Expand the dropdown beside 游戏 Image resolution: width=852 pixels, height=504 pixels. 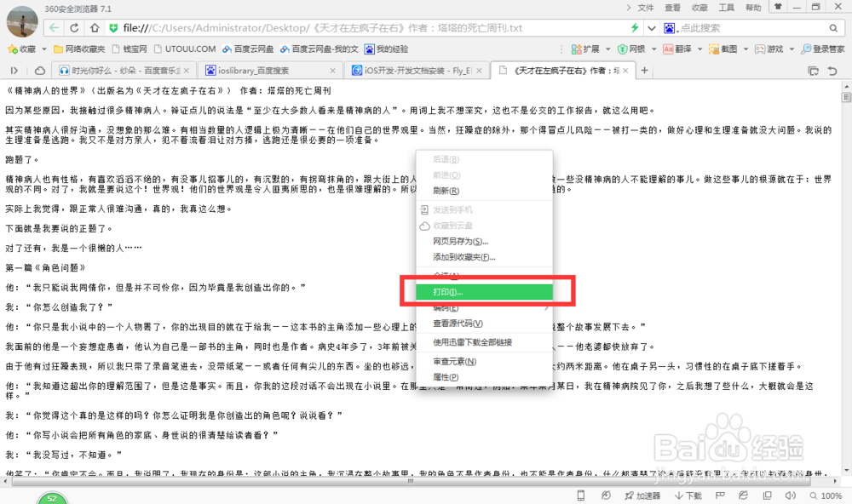(x=792, y=49)
